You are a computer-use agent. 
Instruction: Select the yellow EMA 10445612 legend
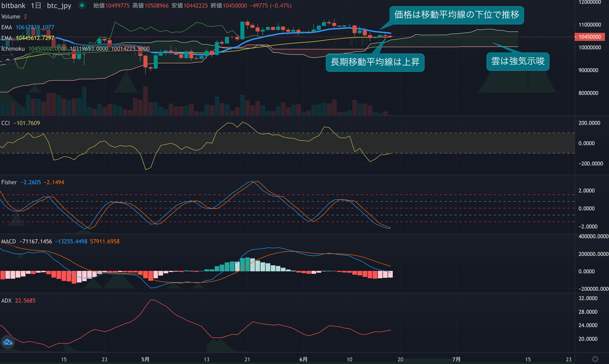pyautogui.click(x=35, y=38)
